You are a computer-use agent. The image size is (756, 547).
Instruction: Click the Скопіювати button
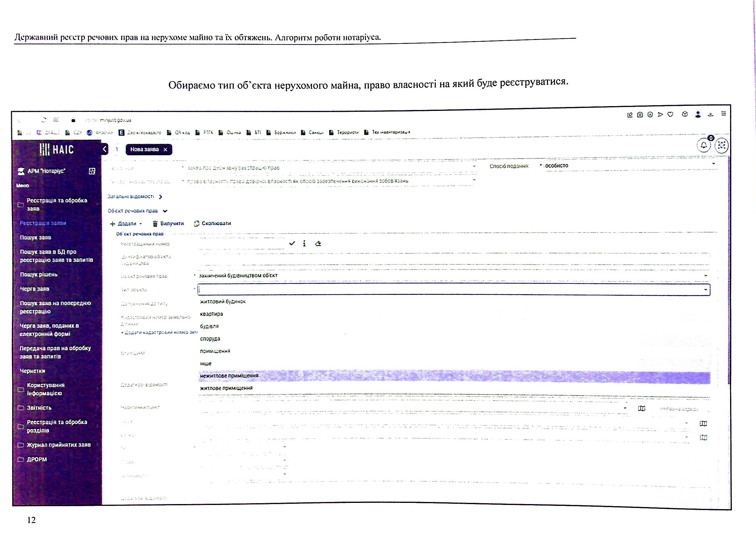pos(213,224)
